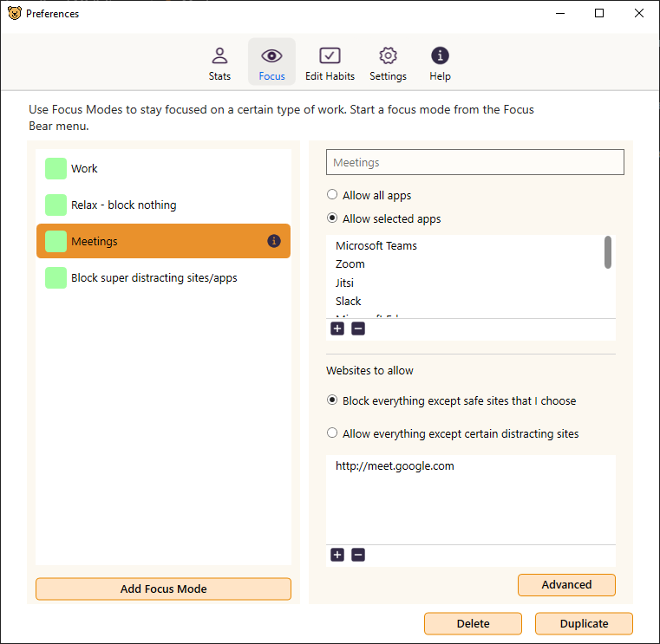Image resolution: width=660 pixels, height=644 pixels.
Task: Click the focus mode name field
Action: tap(474, 162)
